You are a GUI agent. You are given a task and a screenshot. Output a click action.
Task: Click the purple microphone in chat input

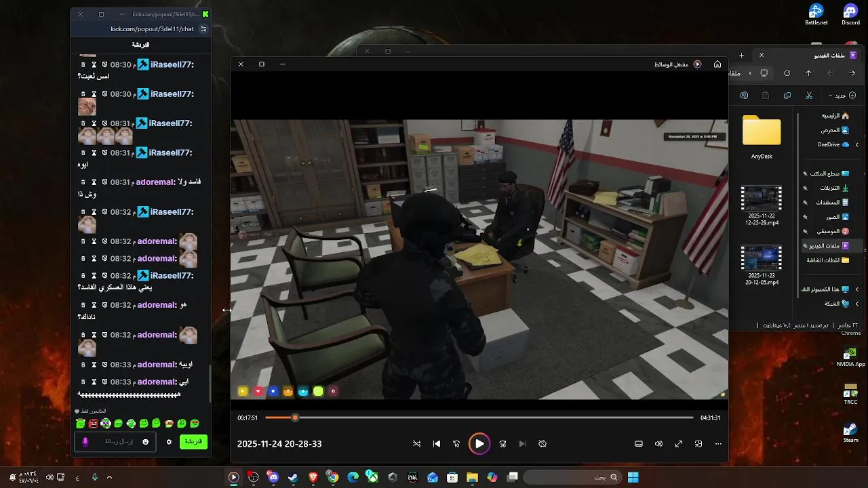pyautogui.click(x=85, y=442)
